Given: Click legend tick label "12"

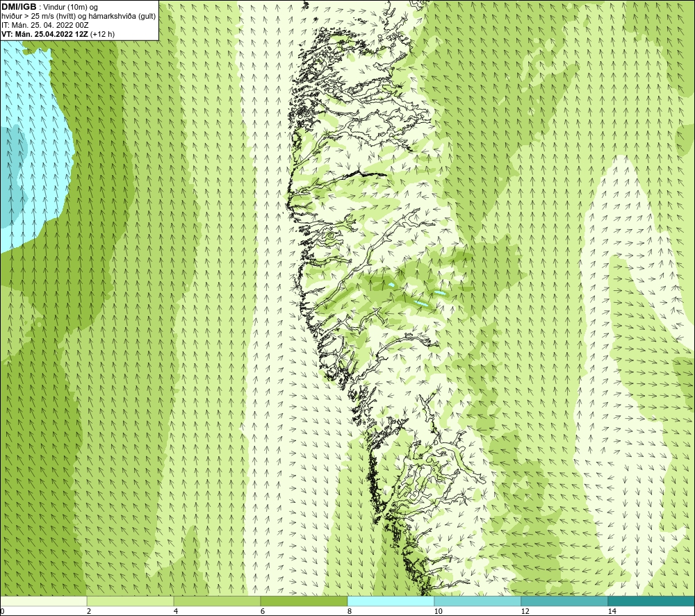Looking at the screenshot, I should pos(525,611).
